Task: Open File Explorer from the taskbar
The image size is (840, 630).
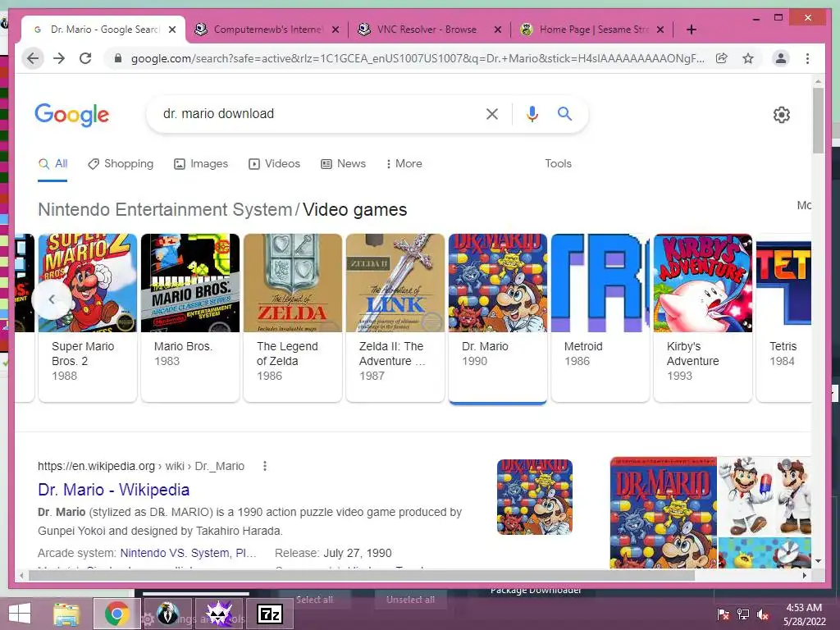Action: [66, 614]
